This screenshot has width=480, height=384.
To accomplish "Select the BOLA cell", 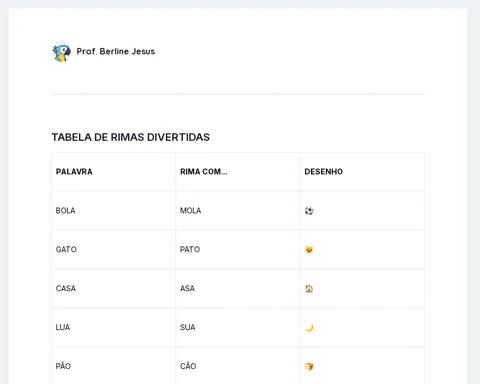I will [x=114, y=211].
